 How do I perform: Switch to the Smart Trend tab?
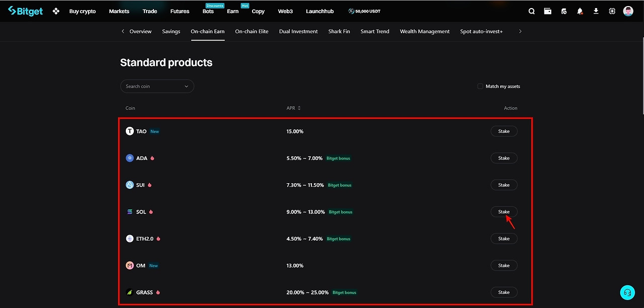click(375, 31)
